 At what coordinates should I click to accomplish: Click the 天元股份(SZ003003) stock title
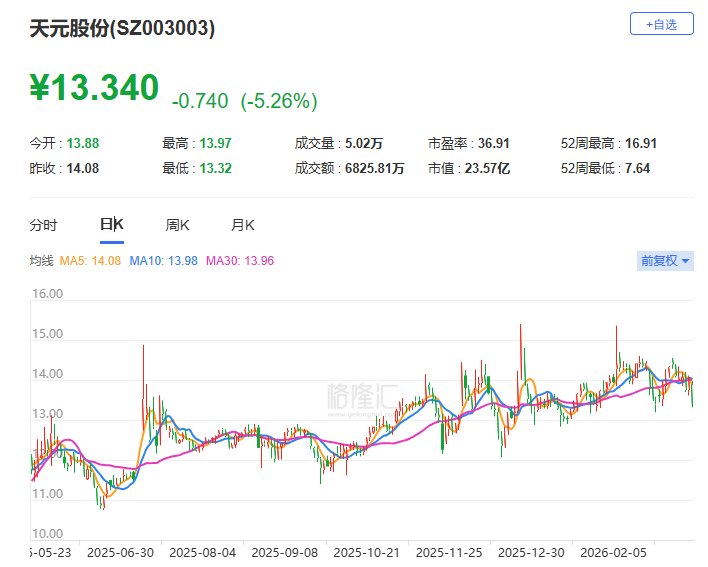[x=122, y=29]
